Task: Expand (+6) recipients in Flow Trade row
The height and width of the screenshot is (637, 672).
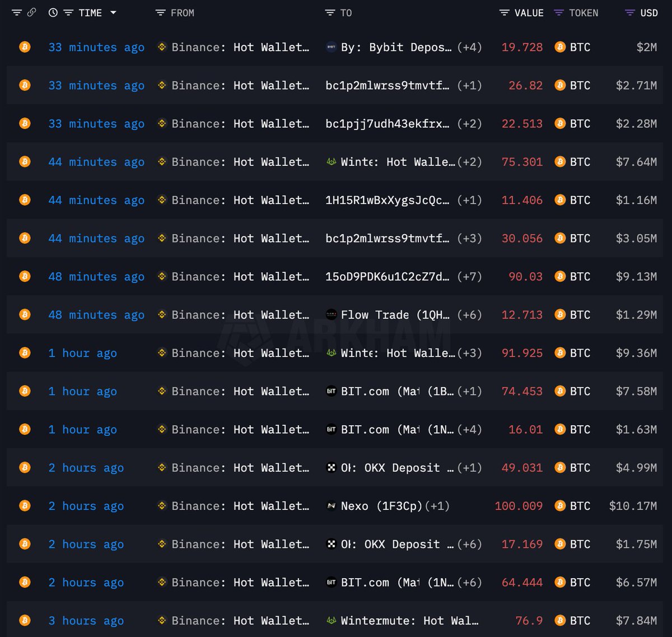Action: click(469, 315)
